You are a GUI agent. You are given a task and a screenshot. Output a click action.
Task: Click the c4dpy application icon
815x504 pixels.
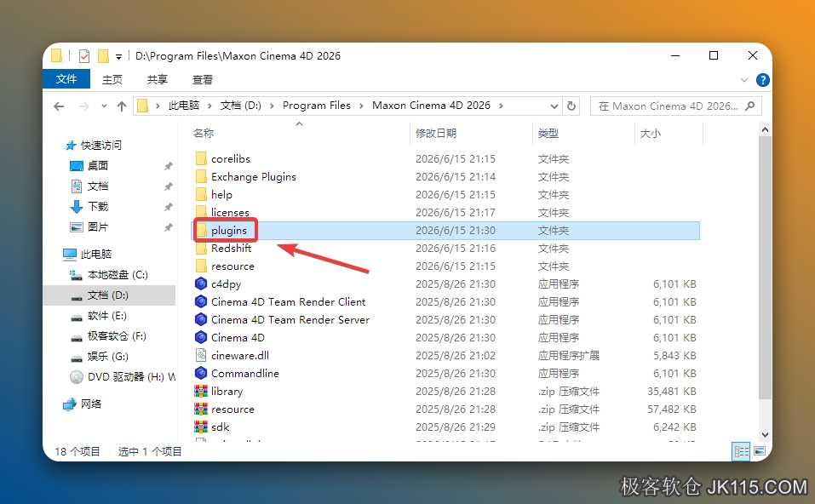[201, 283]
